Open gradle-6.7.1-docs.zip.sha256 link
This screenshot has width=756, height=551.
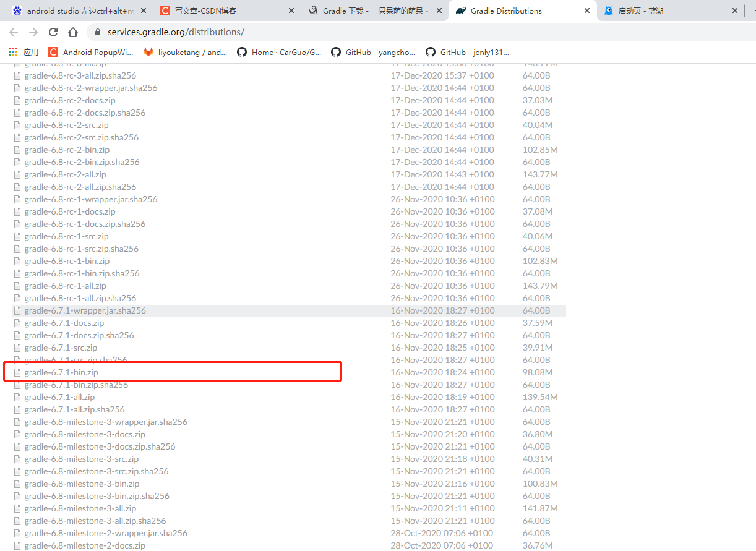[79, 335]
